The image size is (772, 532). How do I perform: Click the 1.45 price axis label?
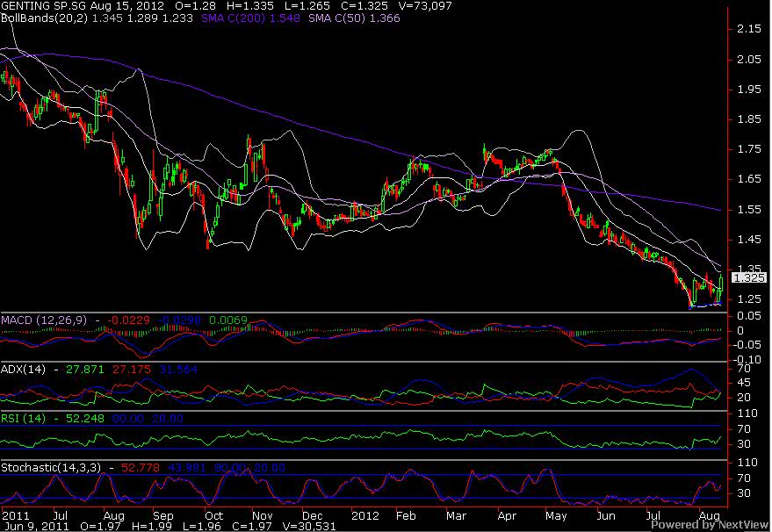pyautogui.click(x=749, y=240)
